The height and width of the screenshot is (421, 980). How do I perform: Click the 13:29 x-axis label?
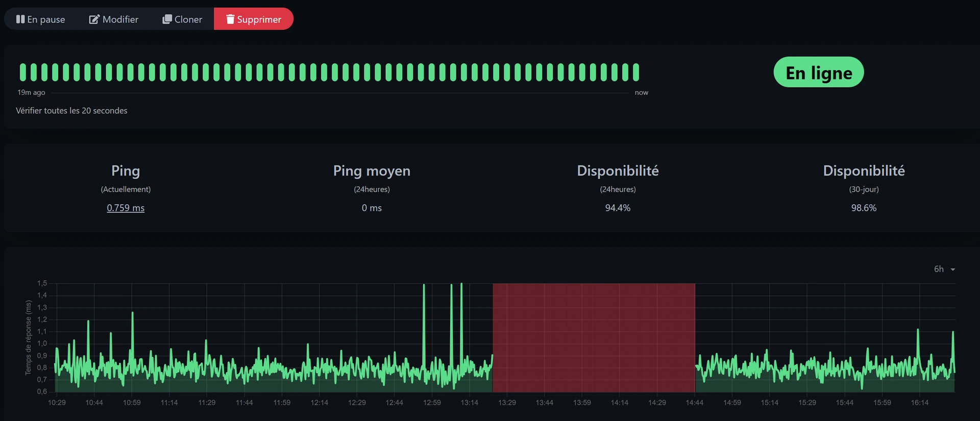[x=507, y=403]
